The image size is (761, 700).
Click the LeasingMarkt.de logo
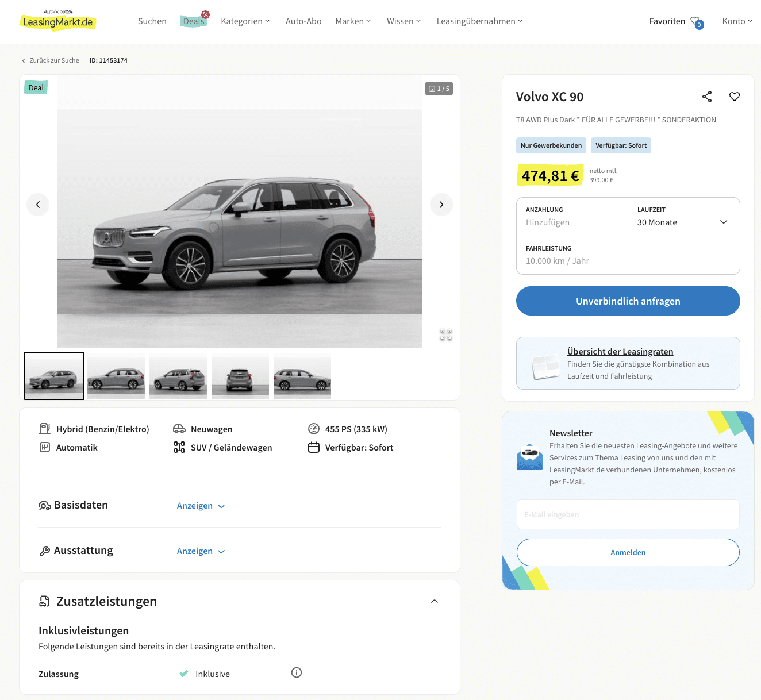click(x=57, y=20)
